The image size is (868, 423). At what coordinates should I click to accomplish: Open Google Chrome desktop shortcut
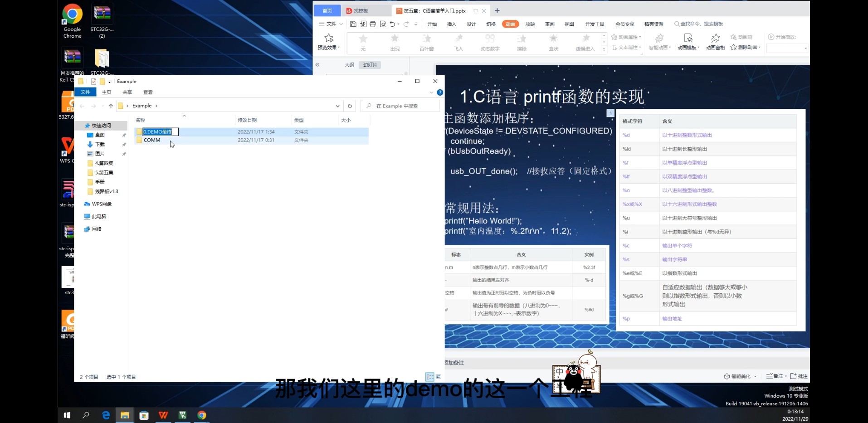[72, 21]
